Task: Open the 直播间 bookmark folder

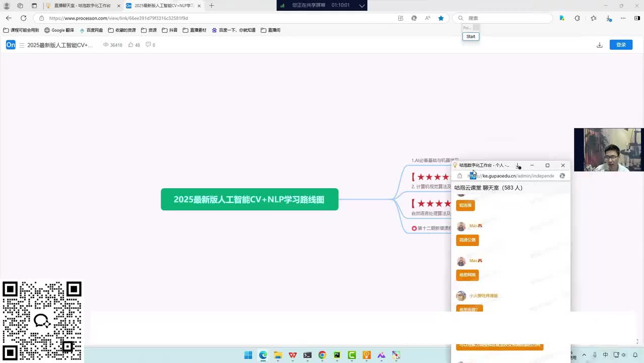Action: [x=271, y=30]
